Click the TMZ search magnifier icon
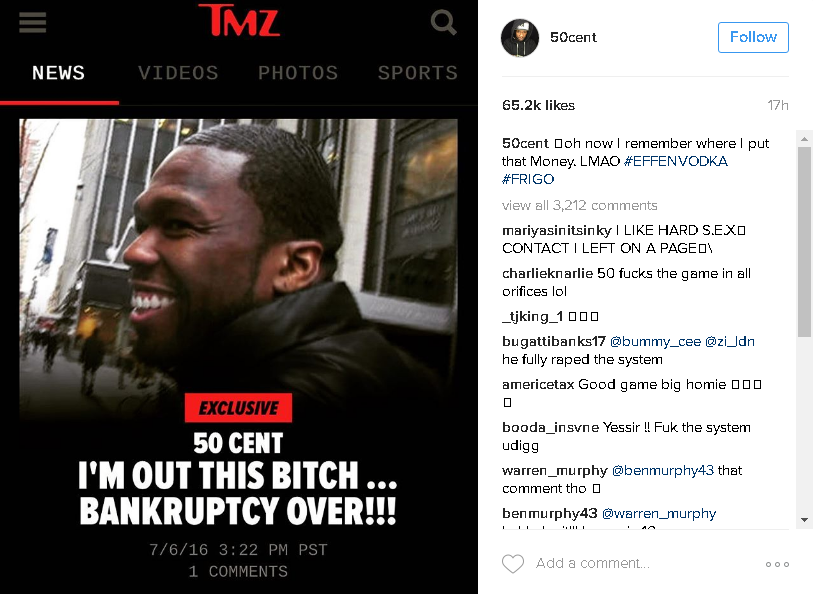This screenshot has height=594, width=813. coord(443,23)
